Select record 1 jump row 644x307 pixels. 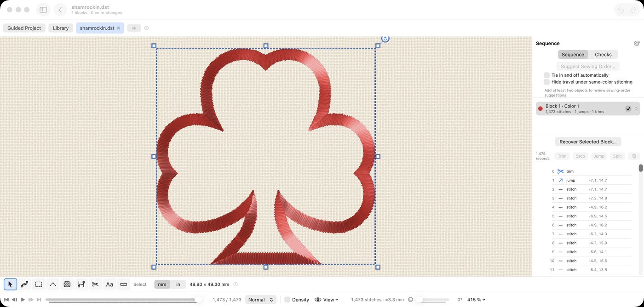point(591,180)
